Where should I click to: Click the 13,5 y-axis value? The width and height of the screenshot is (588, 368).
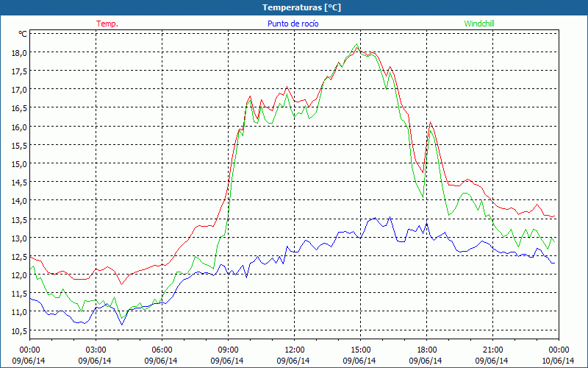click(20, 219)
